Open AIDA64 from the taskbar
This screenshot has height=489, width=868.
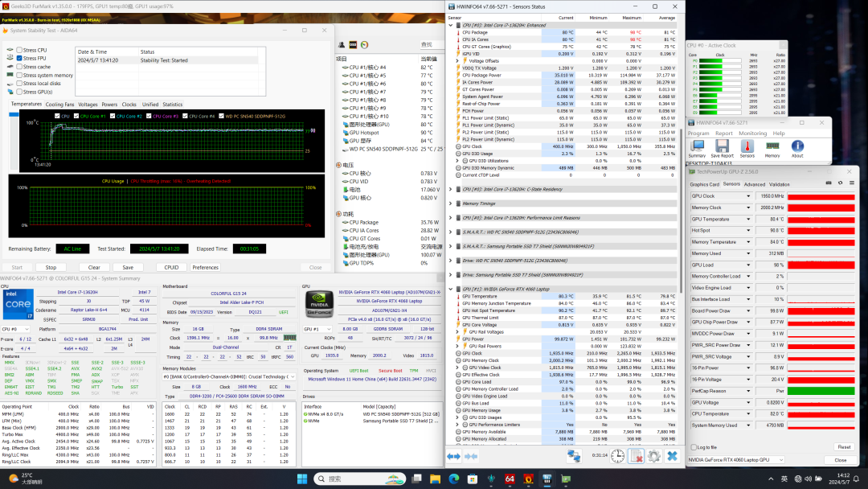coord(510,479)
